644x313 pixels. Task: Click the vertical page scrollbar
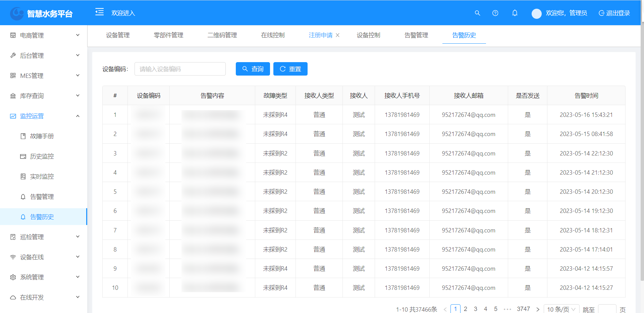pos(642,151)
